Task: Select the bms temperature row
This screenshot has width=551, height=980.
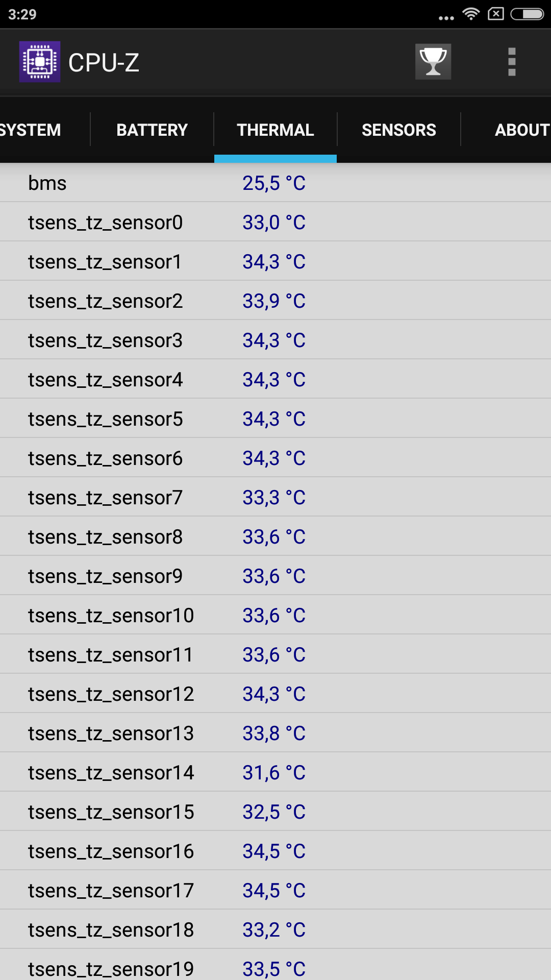Action: pyautogui.click(x=275, y=183)
